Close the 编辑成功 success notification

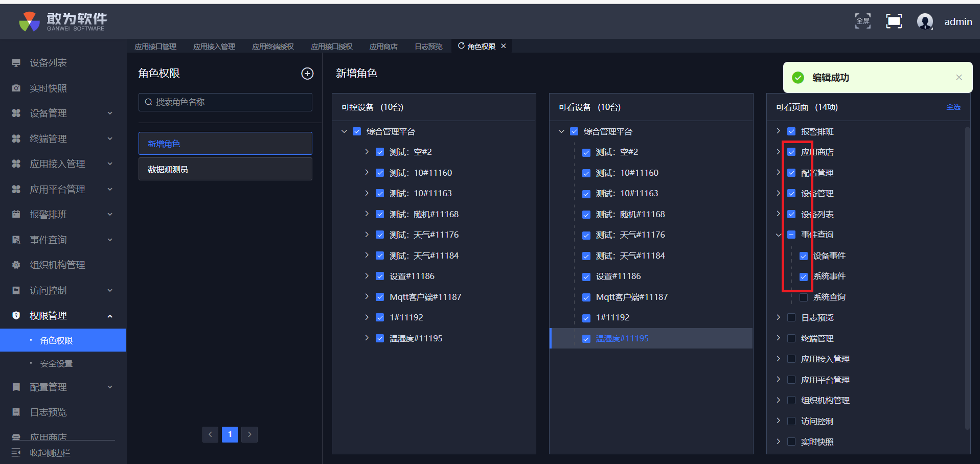959,78
